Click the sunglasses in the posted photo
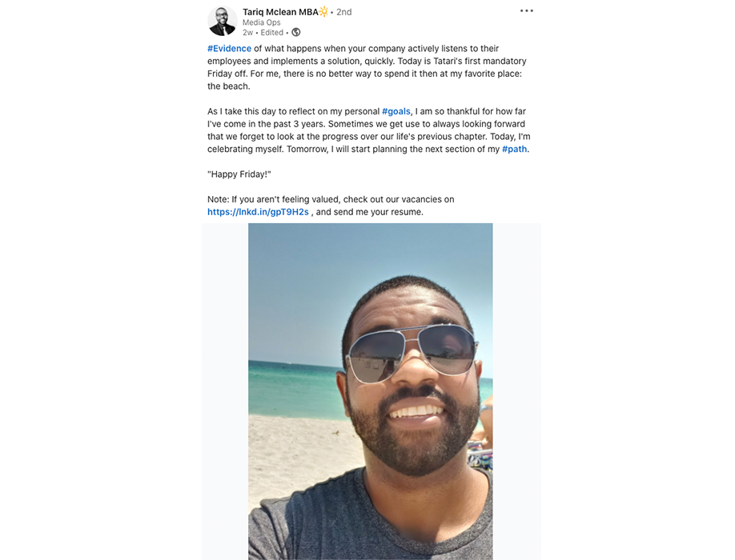Screen dimensions: 735x560 (412, 352)
